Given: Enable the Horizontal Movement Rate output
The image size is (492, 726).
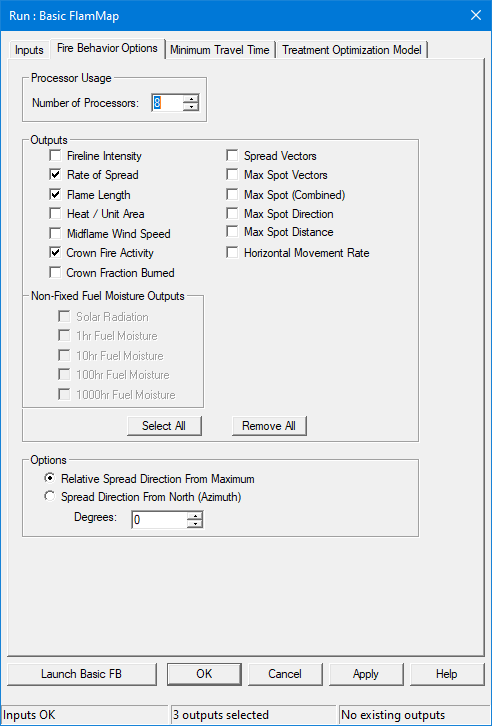Looking at the screenshot, I should coord(232,252).
